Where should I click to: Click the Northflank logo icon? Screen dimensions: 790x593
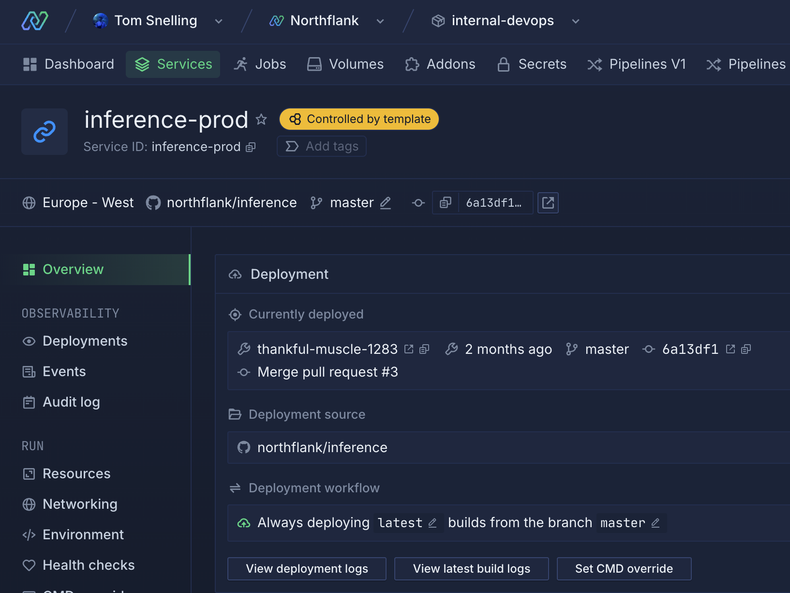(34, 20)
